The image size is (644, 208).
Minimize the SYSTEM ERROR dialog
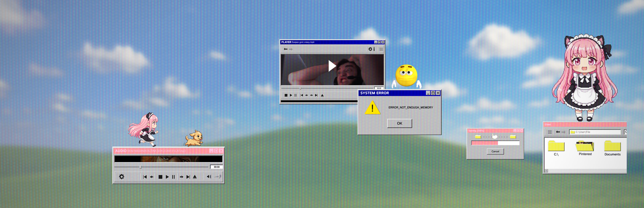[428, 93]
